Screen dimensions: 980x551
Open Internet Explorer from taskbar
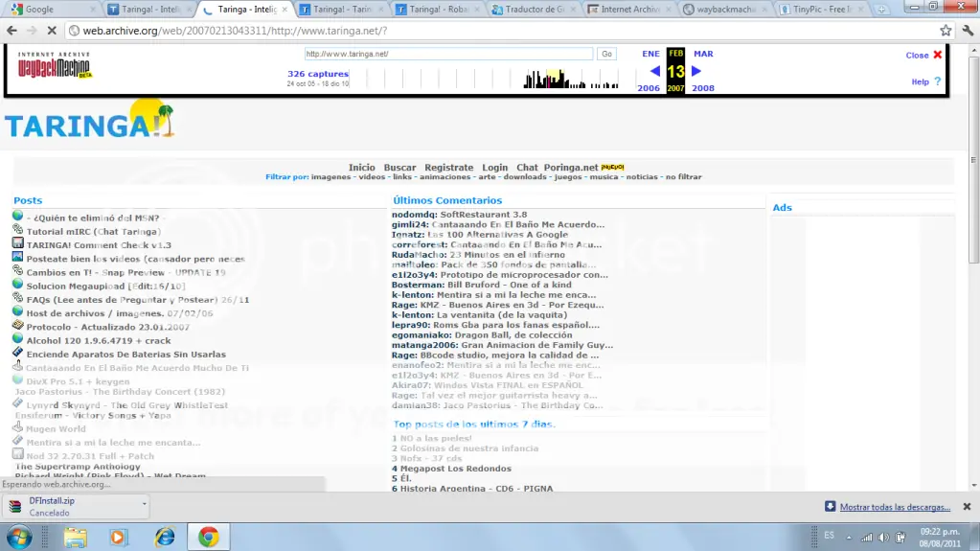coord(165,538)
